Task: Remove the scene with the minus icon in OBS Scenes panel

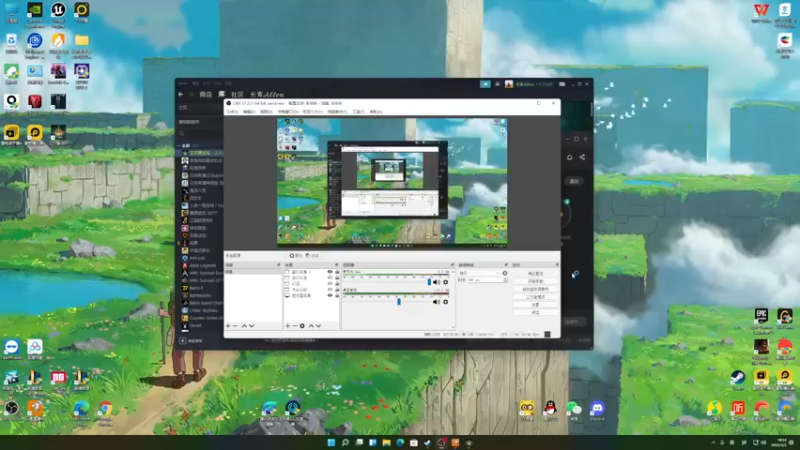Action: click(235, 326)
